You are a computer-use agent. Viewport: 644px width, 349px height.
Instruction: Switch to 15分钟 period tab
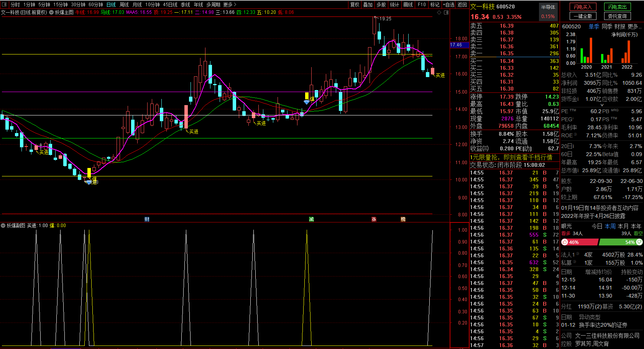[x=61, y=5]
